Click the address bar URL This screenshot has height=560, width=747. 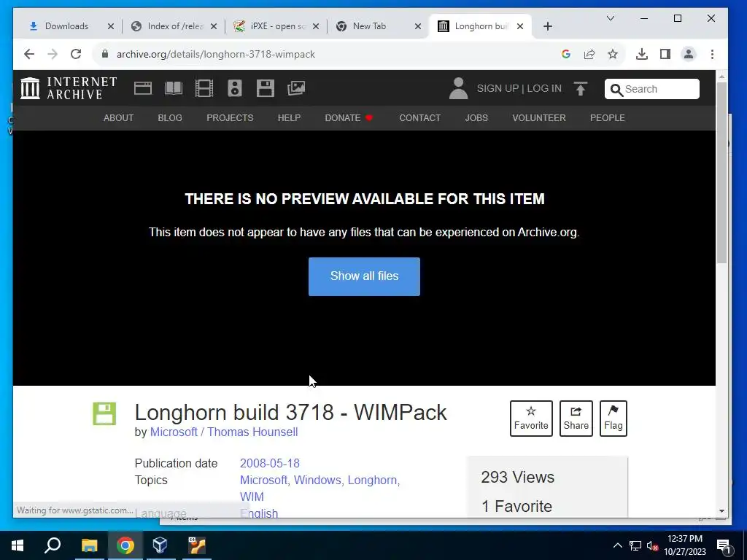216,54
